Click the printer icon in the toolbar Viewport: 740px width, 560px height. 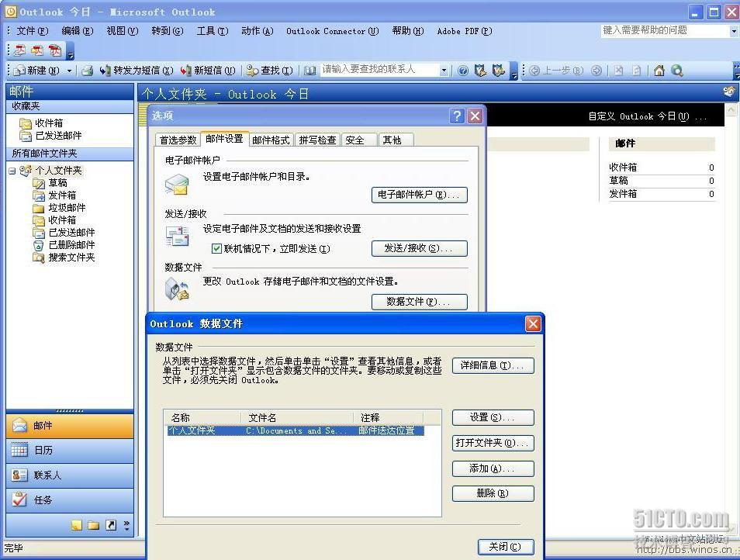(88, 71)
